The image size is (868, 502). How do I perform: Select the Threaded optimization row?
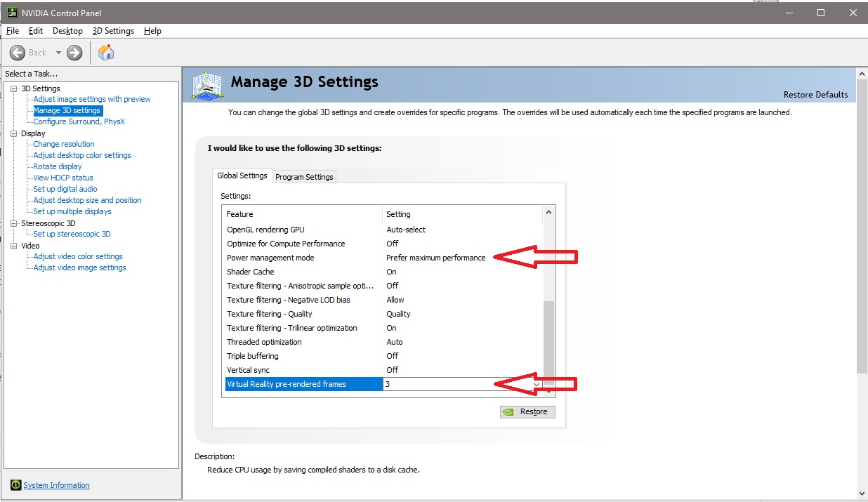tap(383, 342)
